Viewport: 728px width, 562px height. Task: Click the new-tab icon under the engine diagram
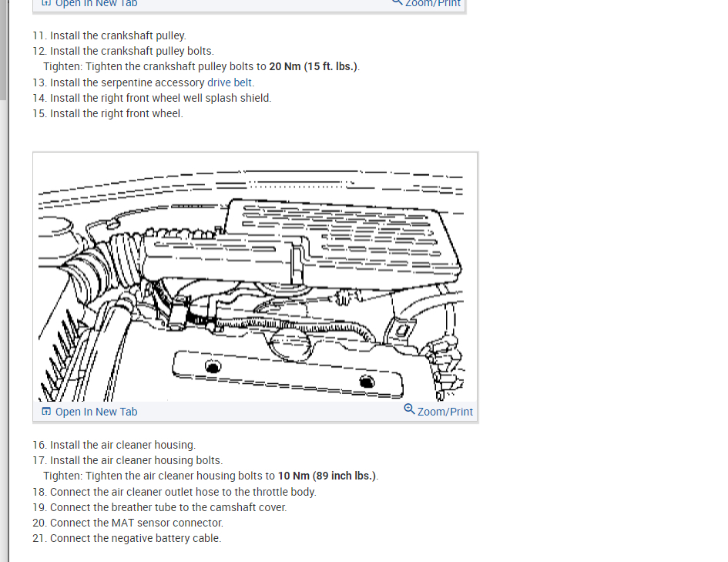pyautogui.click(x=46, y=412)
